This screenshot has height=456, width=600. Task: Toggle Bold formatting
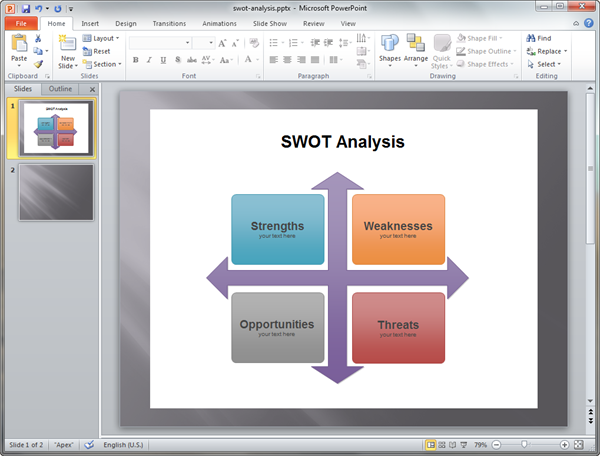[135, 60]
